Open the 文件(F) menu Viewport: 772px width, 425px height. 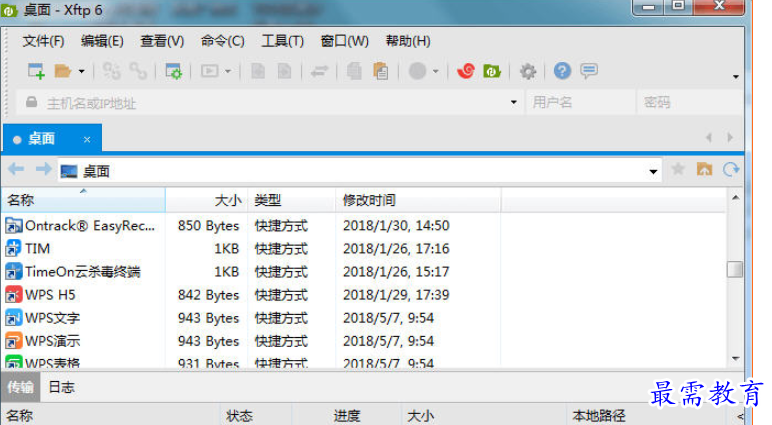[43, 41]
